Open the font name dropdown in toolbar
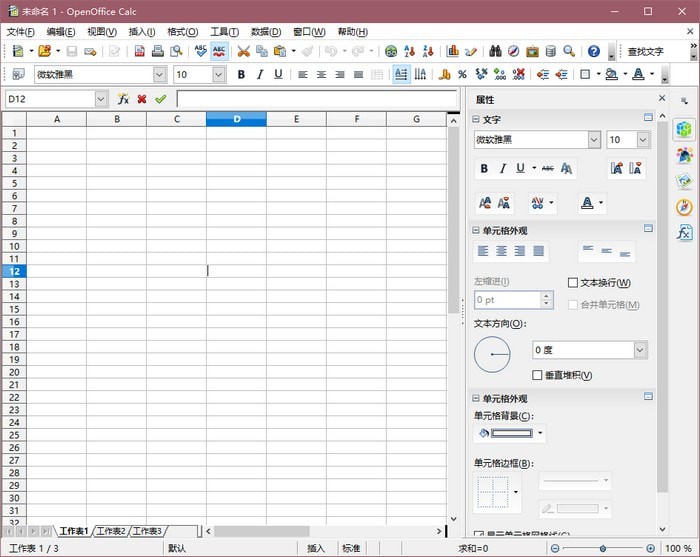Screen dimensions: 700x557 point(159,74)
